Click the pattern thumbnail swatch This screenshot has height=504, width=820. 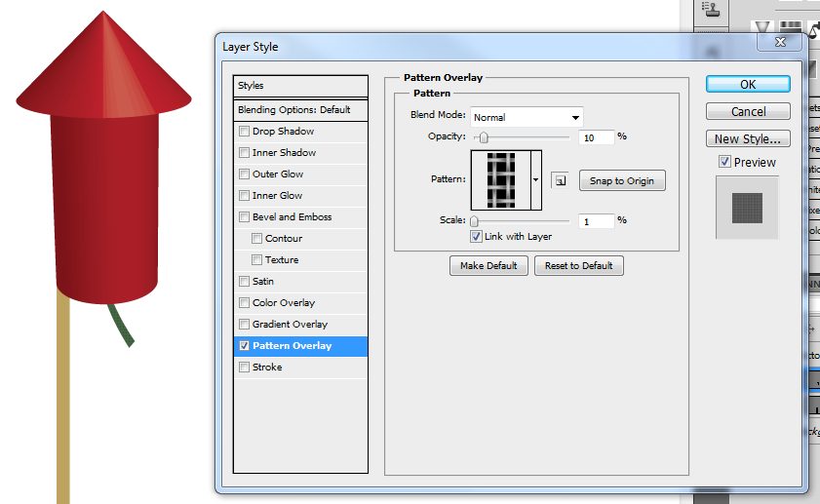(501, 179)
